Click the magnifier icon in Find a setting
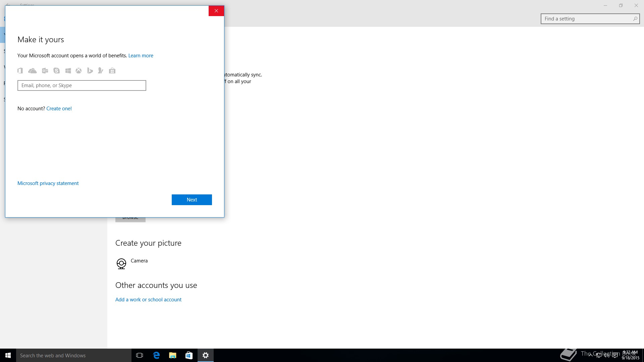This screenshot has height=362, width=644. click(x=635, y=19)
